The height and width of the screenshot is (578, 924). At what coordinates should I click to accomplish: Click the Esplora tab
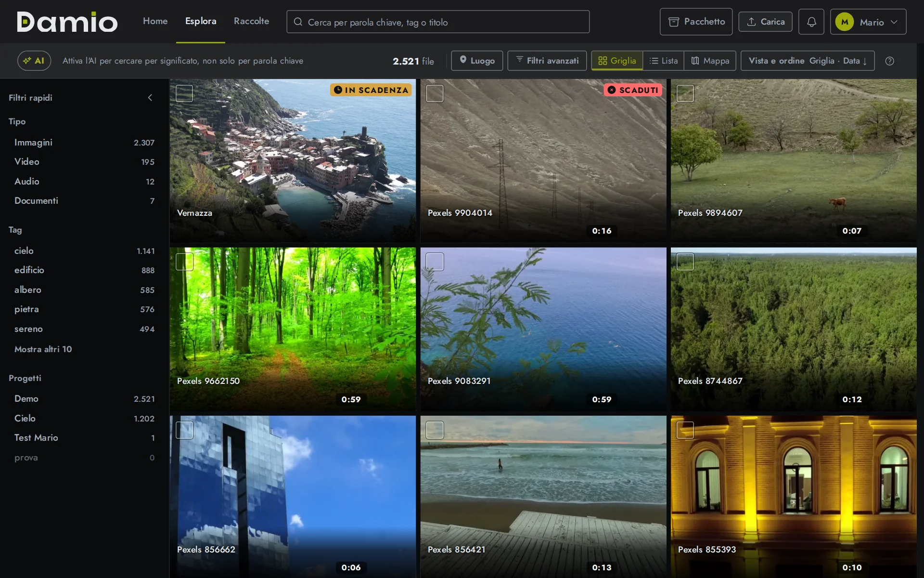[201, 21]
